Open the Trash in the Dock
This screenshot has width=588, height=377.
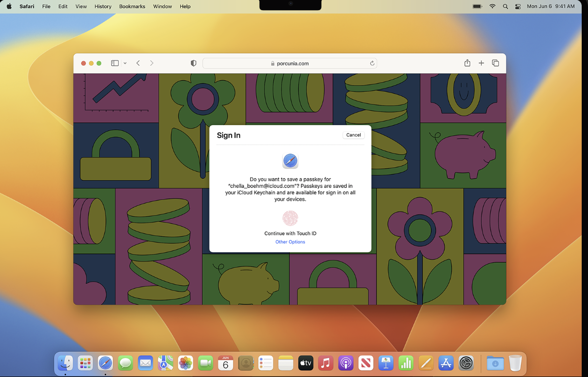point(516,362)
